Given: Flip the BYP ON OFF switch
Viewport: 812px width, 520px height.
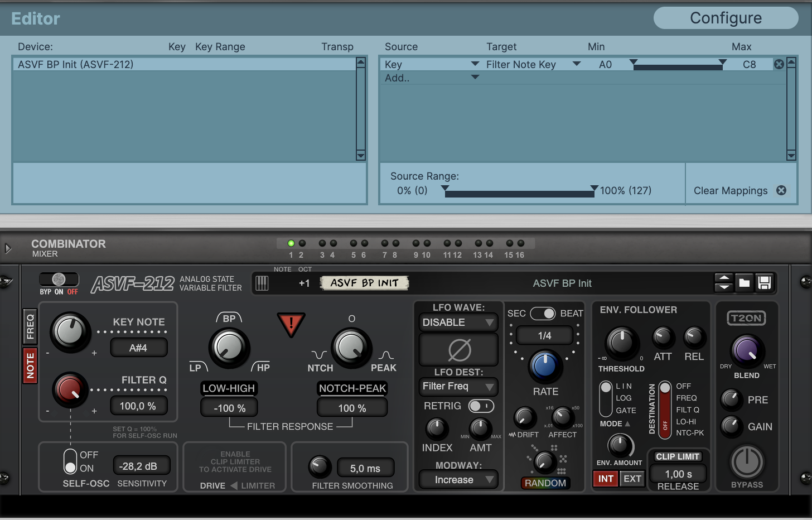Looking at the screenshot, I should (59, 280).
